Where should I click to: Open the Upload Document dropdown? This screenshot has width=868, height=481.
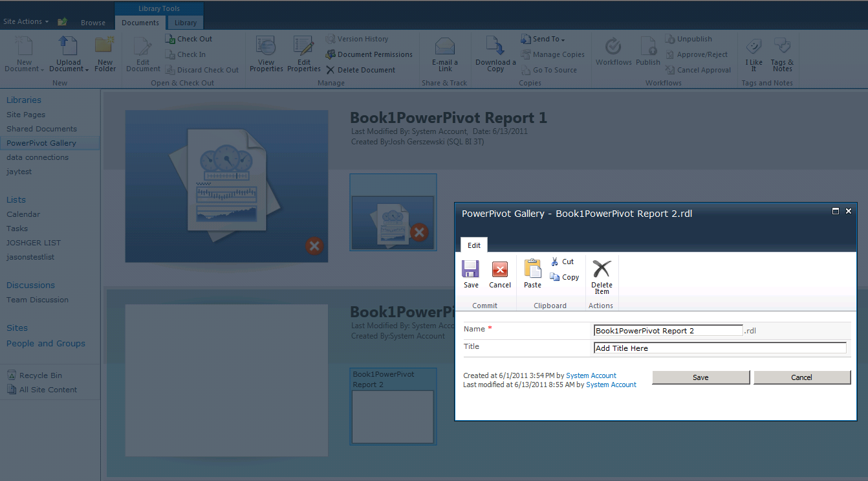(x=69, y=54)
